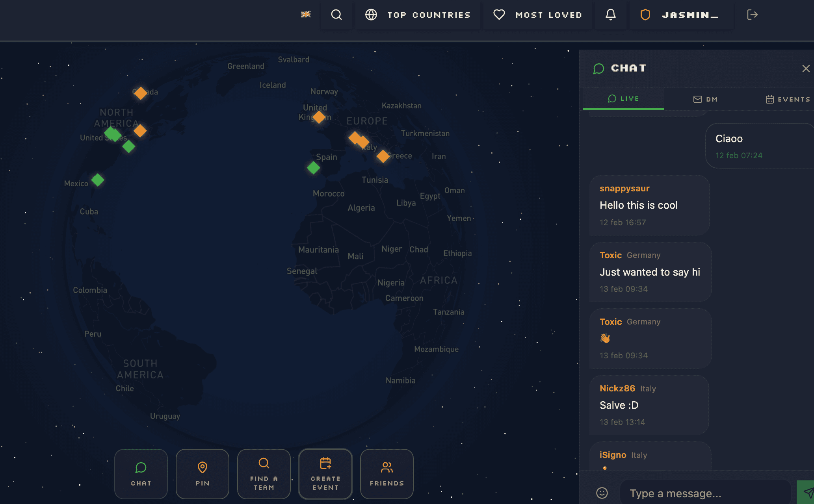The image size is (814, 504).
Task: Switch to the Events tab
Action: [x=788, y=99]
